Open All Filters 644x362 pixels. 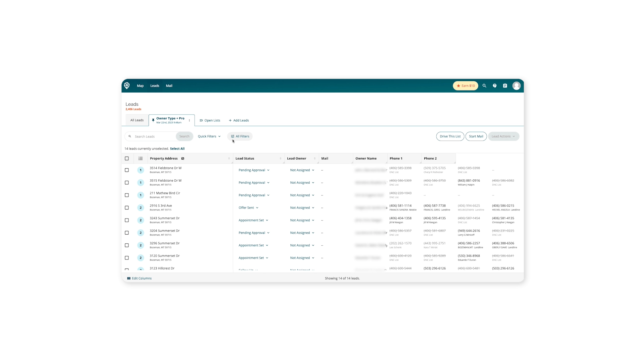click(240, 136)
